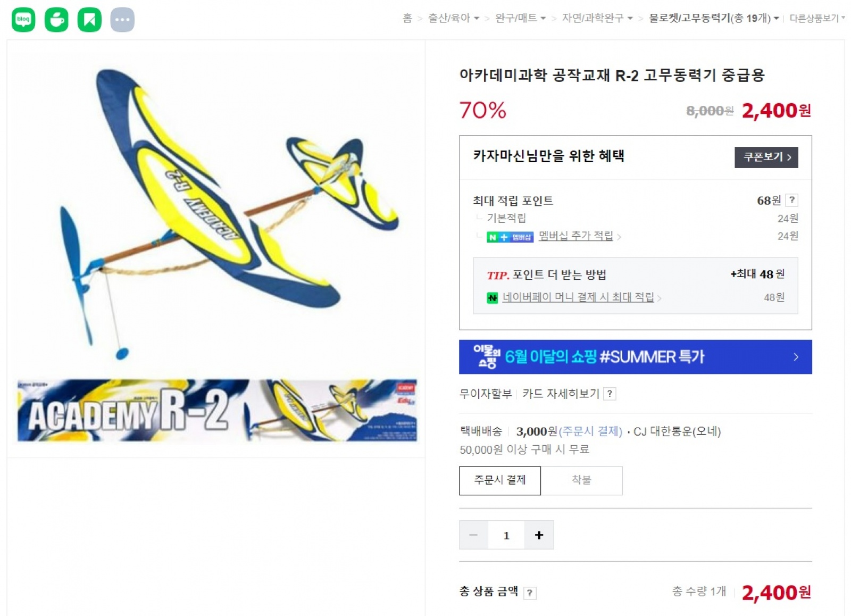
Task: Click the points help question mark icon
Action: pyautogui.click(x=792, y=200)
